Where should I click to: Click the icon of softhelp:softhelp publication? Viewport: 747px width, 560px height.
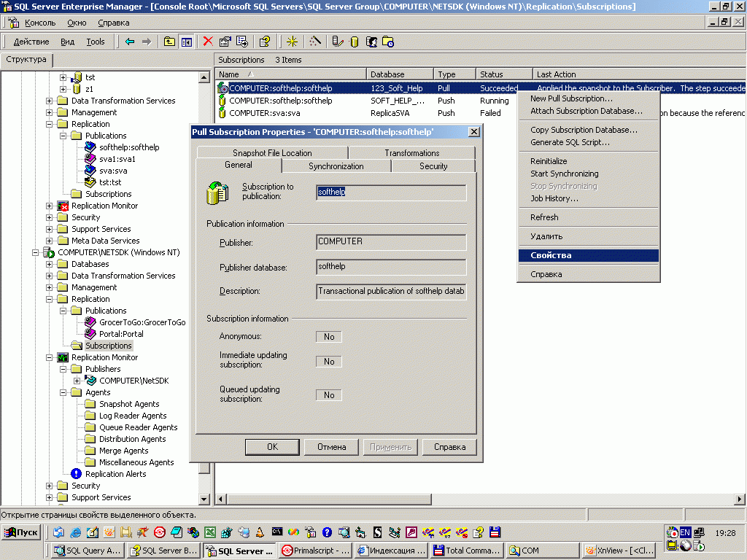(90, 147)
